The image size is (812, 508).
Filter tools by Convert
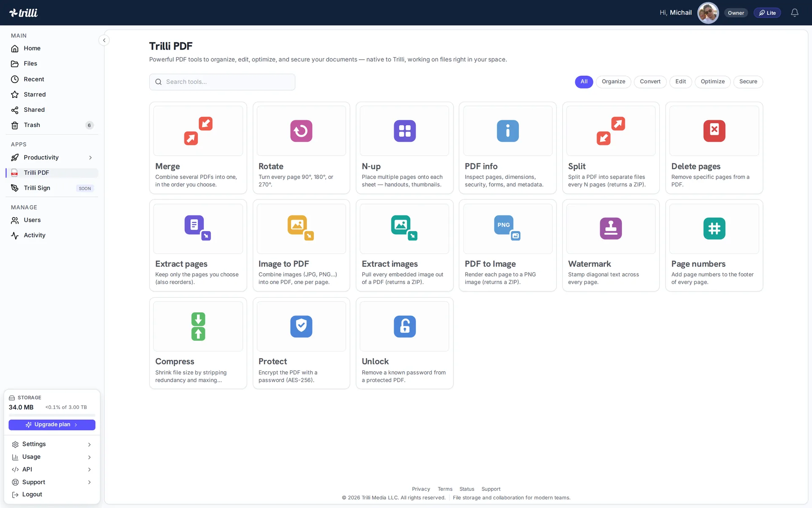tap(650, 82)
